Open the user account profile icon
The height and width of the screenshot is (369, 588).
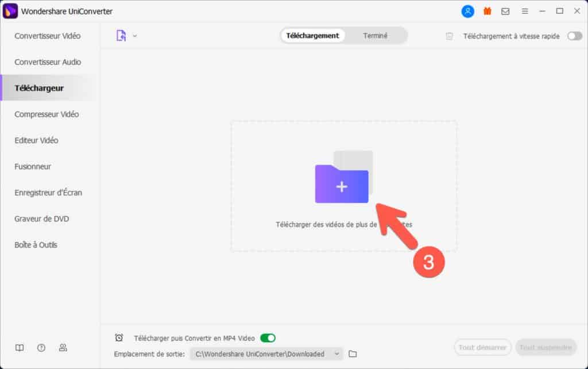467,11
